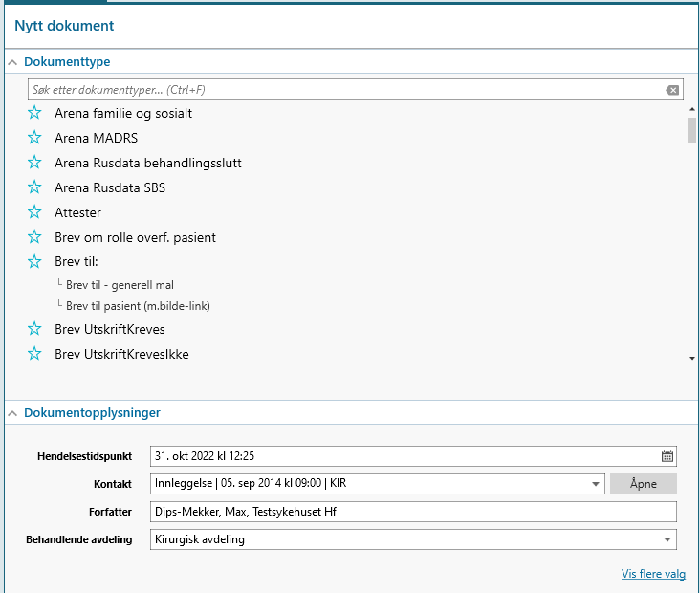Image resolution: width=700 pixels, height=593 pixels.
Task: Favorite the Arena Rusdata SBS entry
Action: pyautogui.click(x=35, y=187)
